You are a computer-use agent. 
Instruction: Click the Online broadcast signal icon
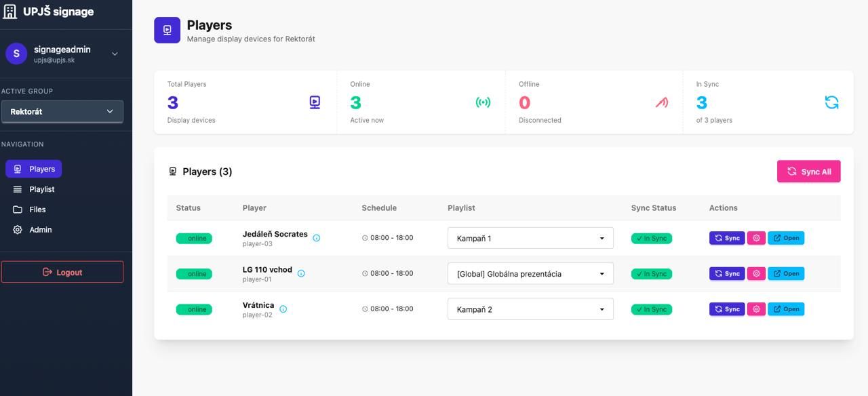click(483, 102)
